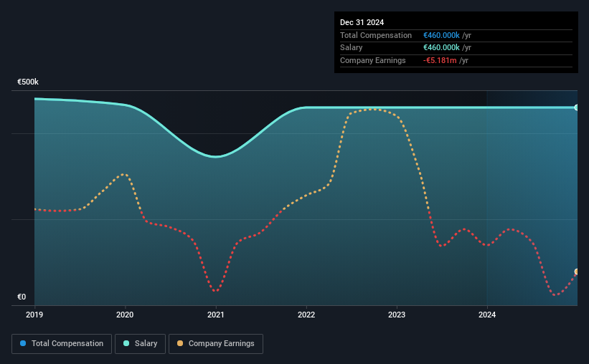Toggle the Company Earnings legend button

point(216,344)
